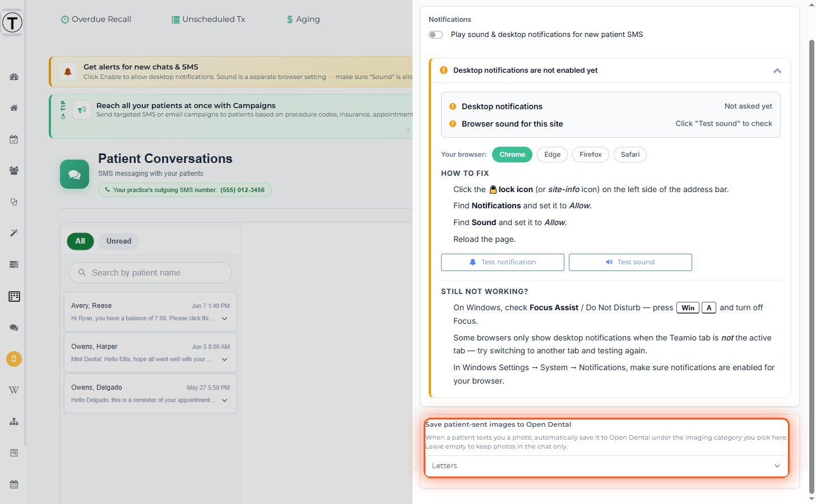Screen dimensions: 816x504
Task: Click the green Patient Conversations chat icon
Action: click(75, 174)
